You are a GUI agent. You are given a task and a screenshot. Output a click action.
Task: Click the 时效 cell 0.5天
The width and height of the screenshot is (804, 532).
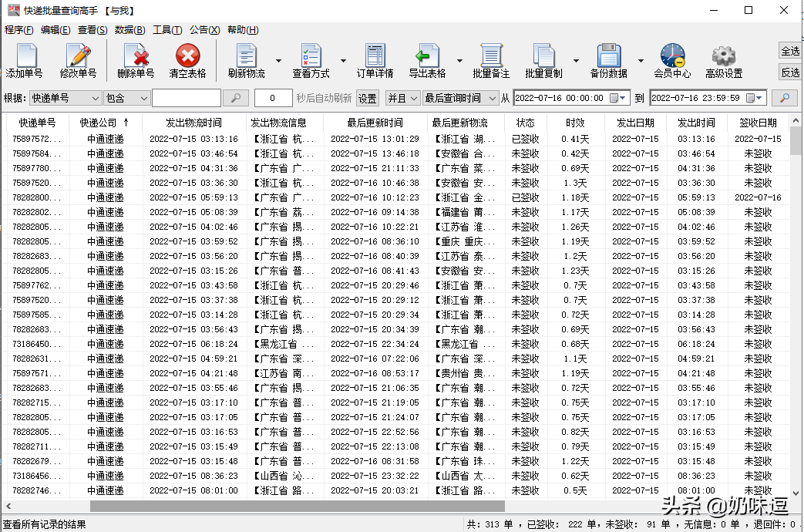point(575,490)
